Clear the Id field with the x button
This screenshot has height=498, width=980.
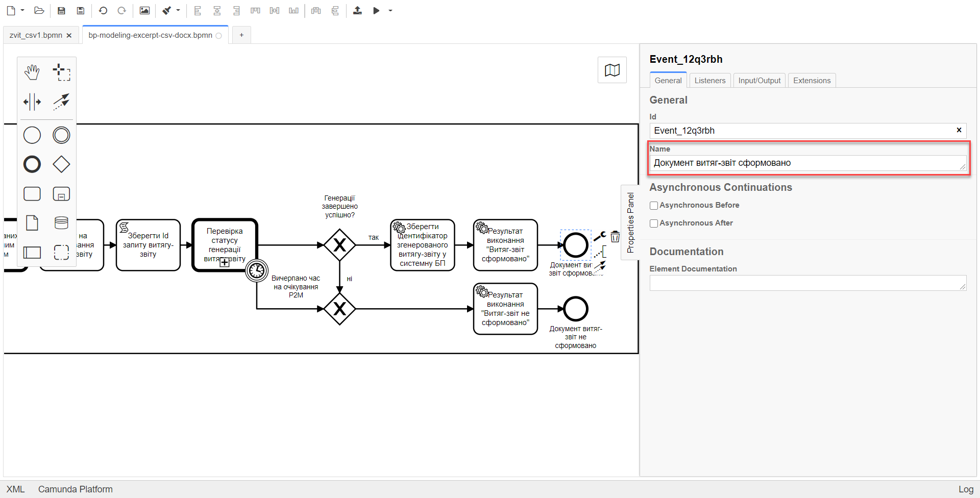coord(959,130)
